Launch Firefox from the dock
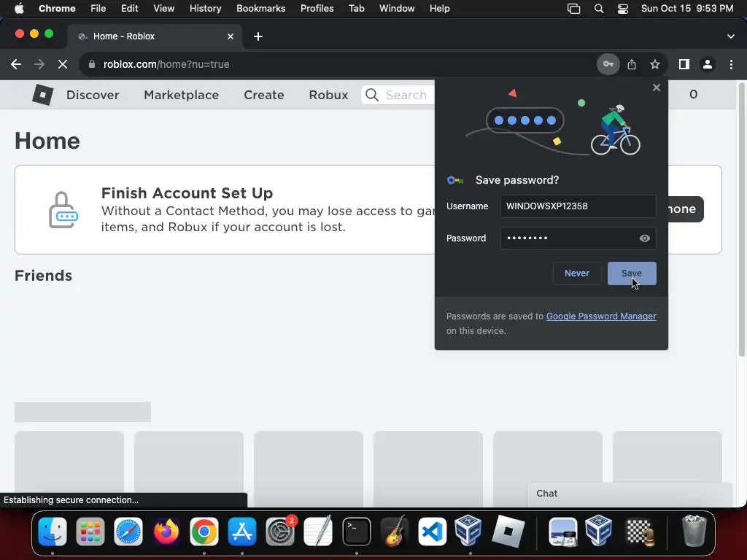 [166, 532]
